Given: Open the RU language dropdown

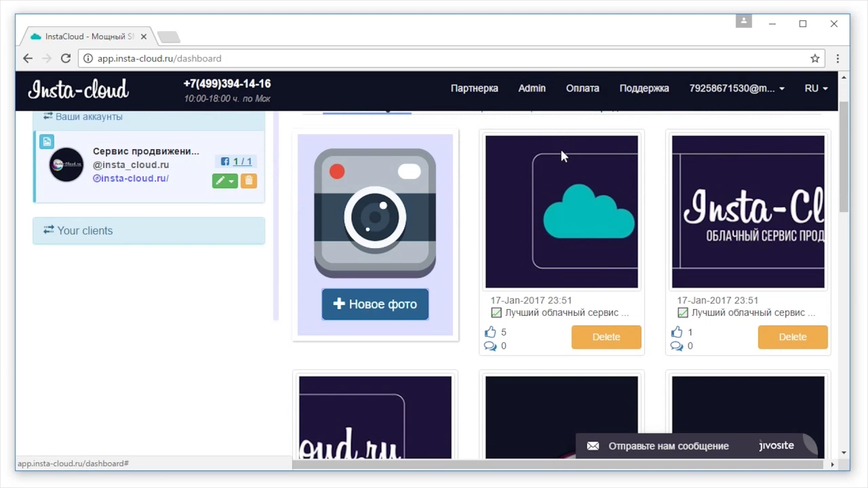Looking at the screenshot, I should click(816, 88).
